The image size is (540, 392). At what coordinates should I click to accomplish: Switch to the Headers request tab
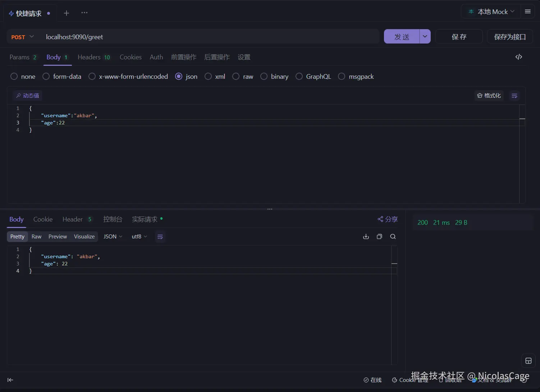click(94, 57)
